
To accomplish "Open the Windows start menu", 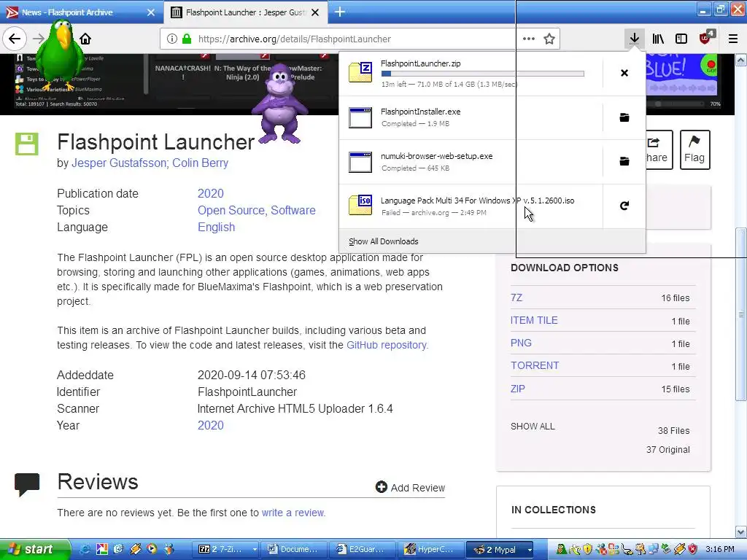I will coord(35,549).
